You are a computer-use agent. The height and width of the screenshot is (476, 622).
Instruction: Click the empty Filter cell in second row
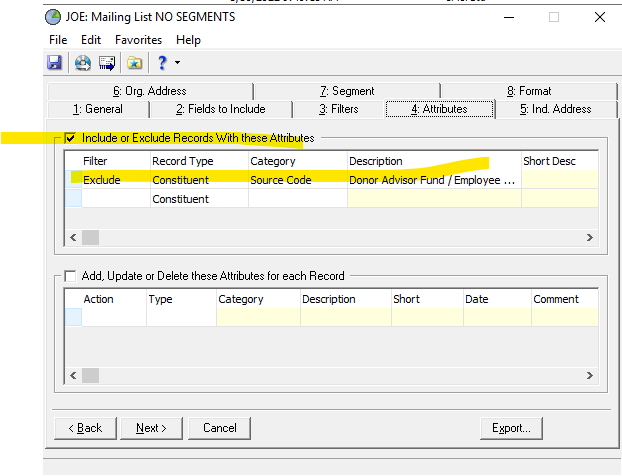(116, 199)
